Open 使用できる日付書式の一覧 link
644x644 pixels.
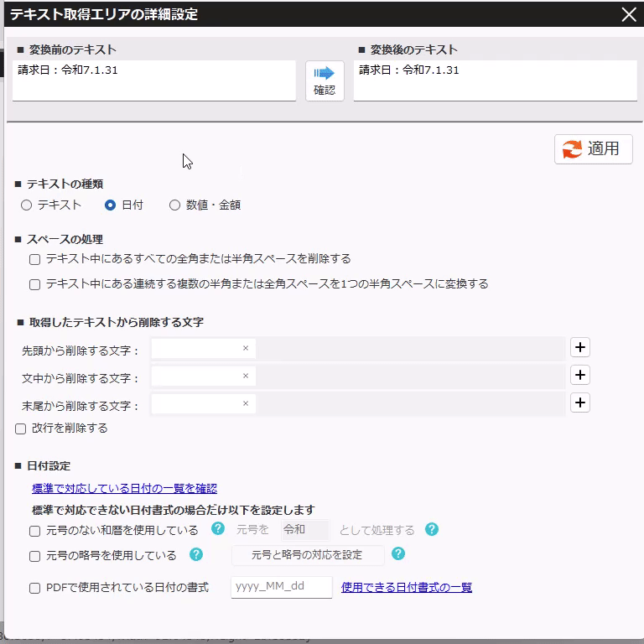[x=407, y=587]
